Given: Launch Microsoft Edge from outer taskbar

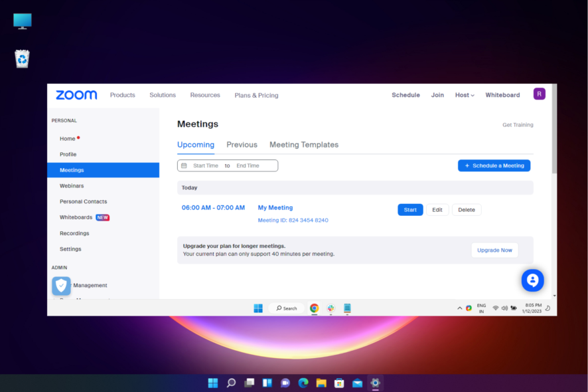Looking at the screenshot, I should coord(303,383).
